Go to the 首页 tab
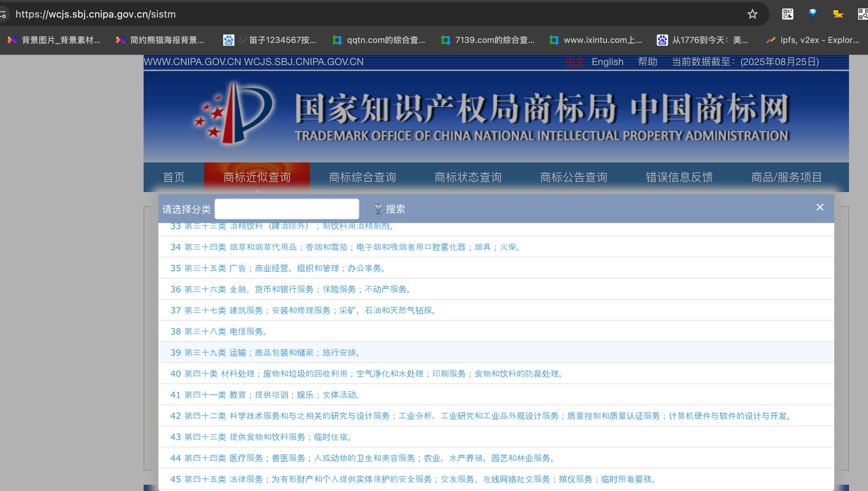Image resolution: width=868 pixels, height=491 pixels. (174, 177)
